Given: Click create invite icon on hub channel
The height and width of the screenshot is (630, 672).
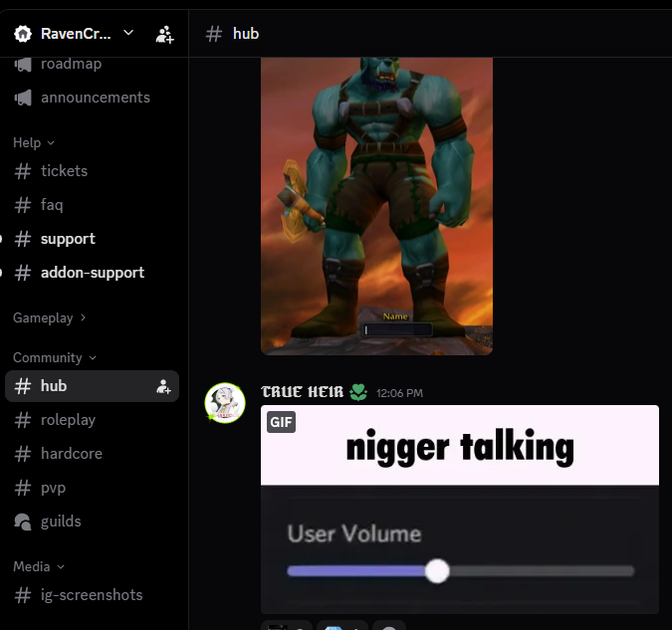Looking at the screenshot, I should [x=163, y=386].
